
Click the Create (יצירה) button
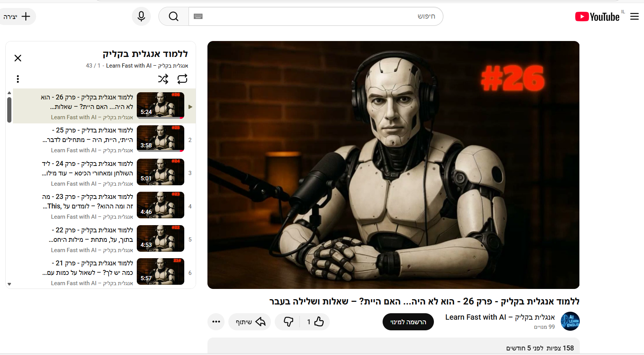17,16
